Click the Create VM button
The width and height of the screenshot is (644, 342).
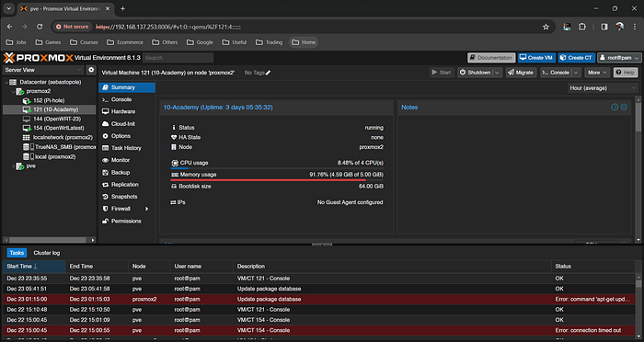(536, 58)
